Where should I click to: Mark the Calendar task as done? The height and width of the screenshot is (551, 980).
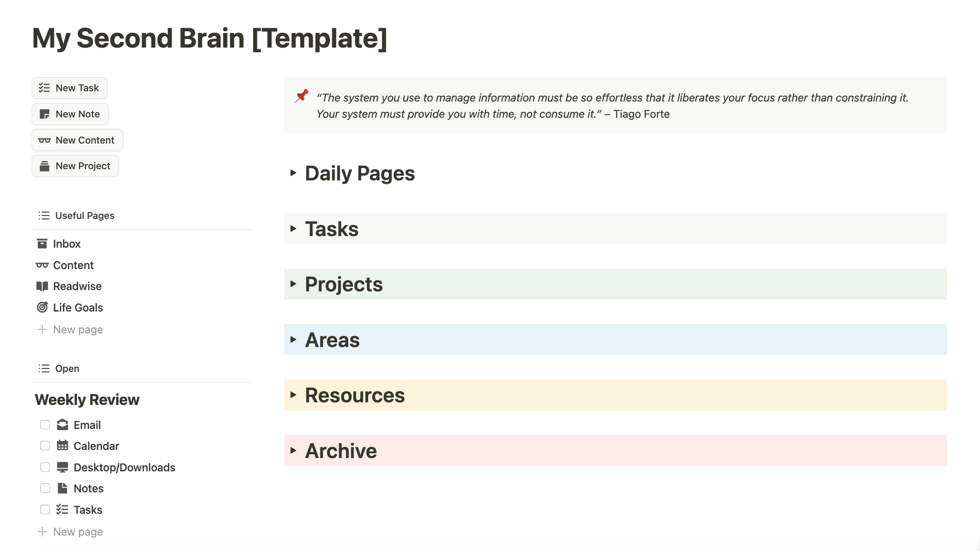click(45, 445)
